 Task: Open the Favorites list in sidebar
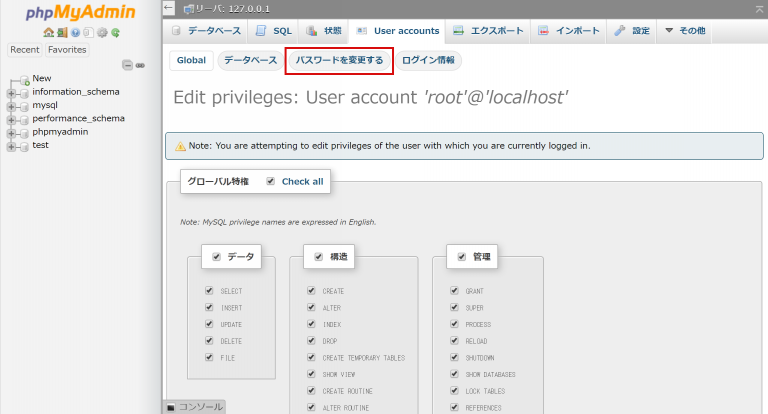pyautogui.click(x=67, y=50)
